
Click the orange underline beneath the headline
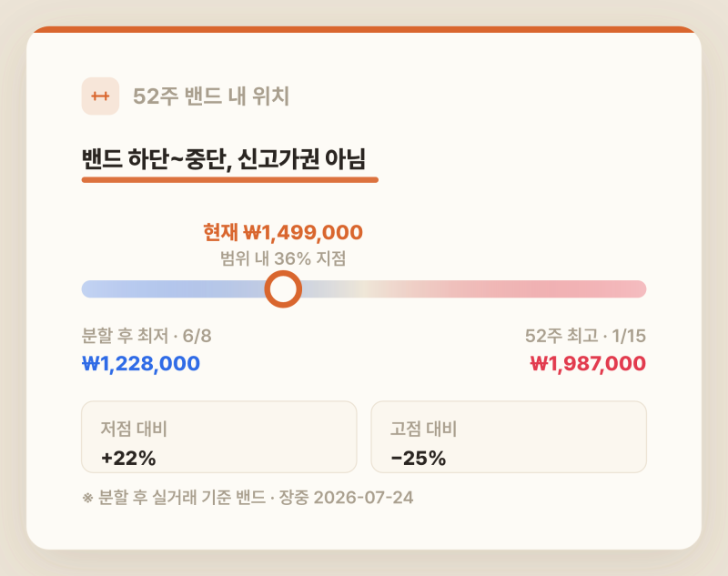[x=230, y=180]
